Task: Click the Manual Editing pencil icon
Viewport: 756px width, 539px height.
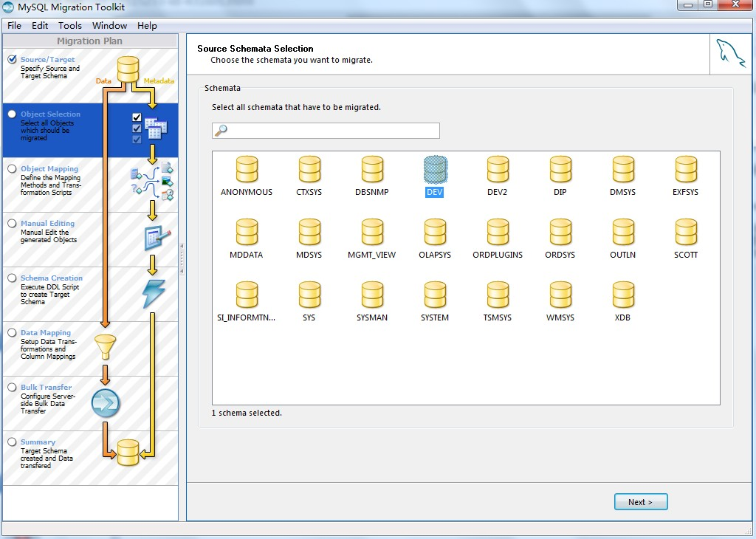Action: click(158, 238)
